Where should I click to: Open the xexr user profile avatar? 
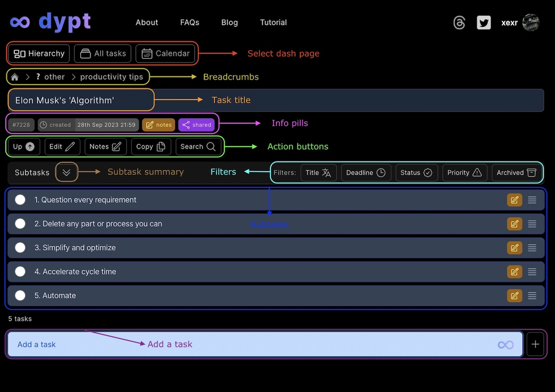tap(530, 23)
